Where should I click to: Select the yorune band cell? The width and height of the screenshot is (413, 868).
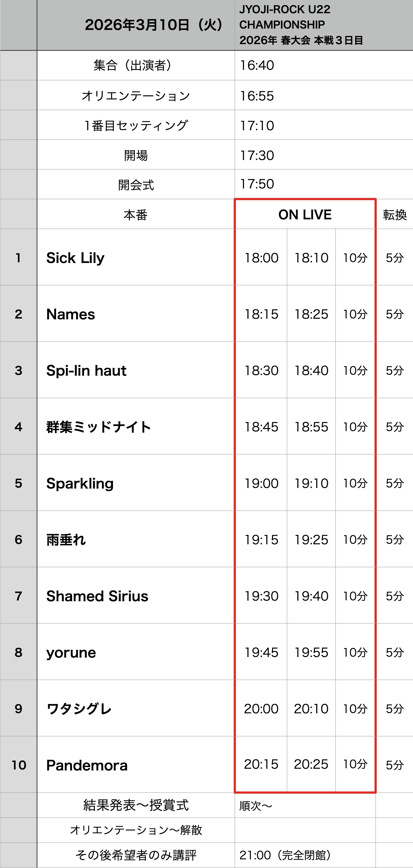(71, 652)
